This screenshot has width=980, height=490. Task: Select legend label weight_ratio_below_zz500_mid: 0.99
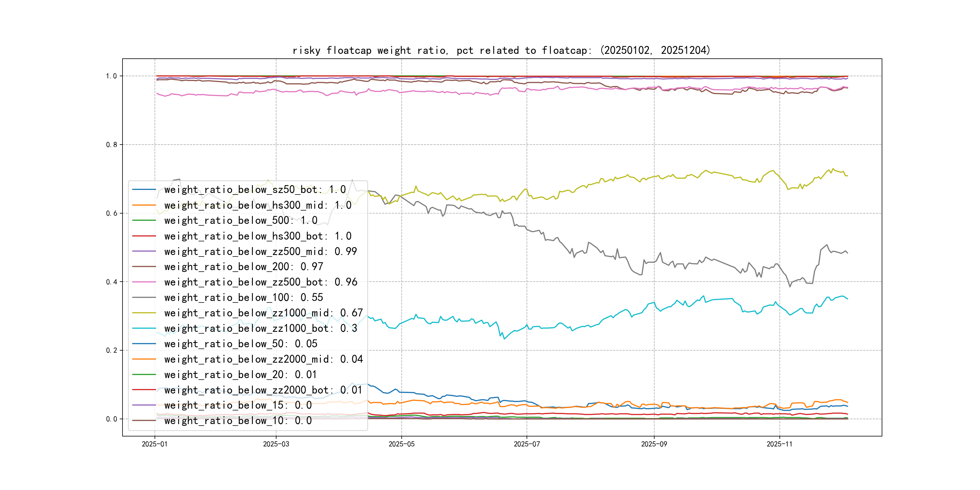click(x=261, y=251)
